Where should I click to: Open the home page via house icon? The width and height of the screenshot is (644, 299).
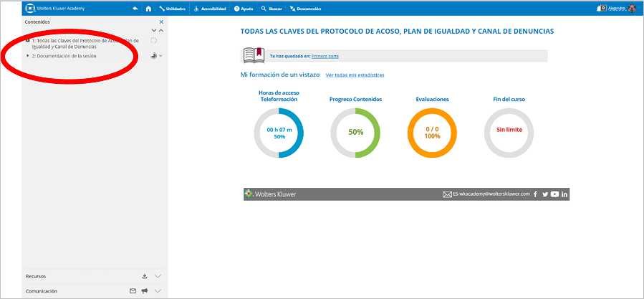point(149,8)
